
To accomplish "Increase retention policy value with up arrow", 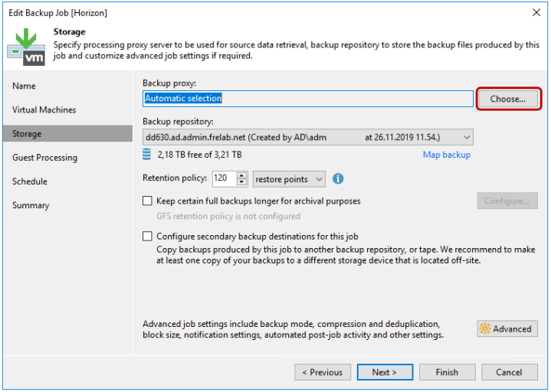I will (x=242, y=175).
